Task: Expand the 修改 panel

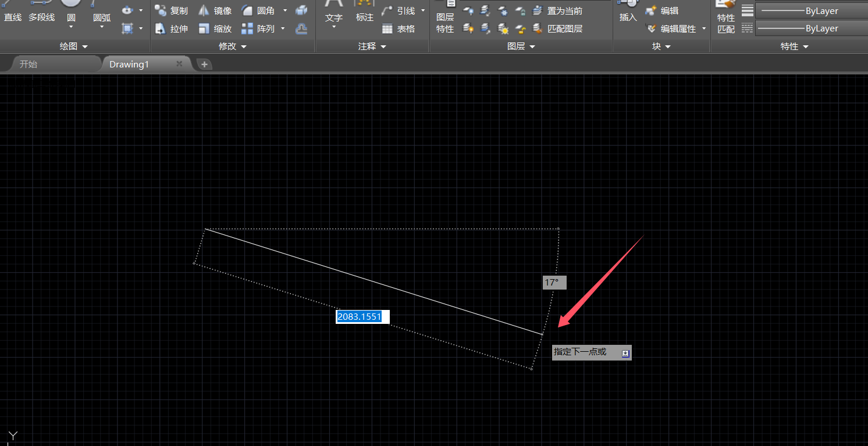Action: pos(232,47)
